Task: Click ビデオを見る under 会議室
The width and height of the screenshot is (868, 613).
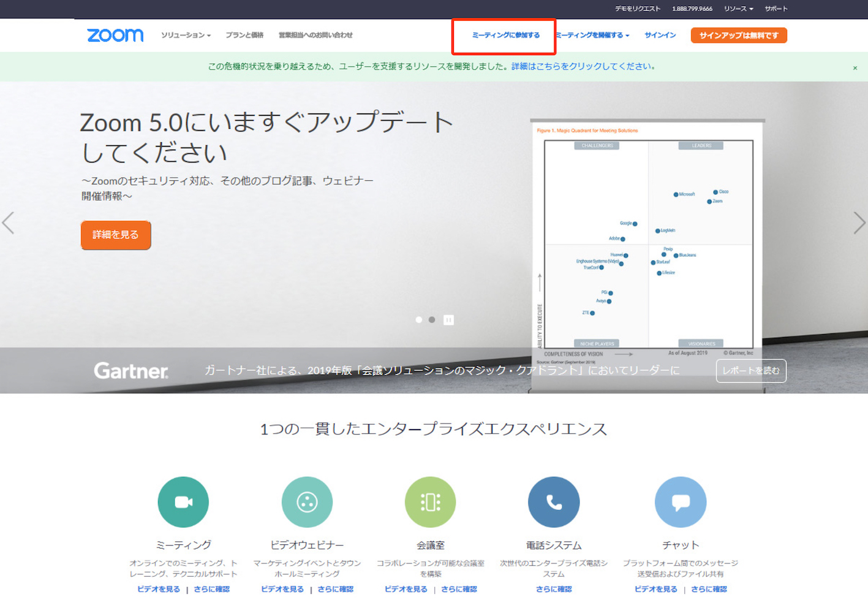Action: 406,589
